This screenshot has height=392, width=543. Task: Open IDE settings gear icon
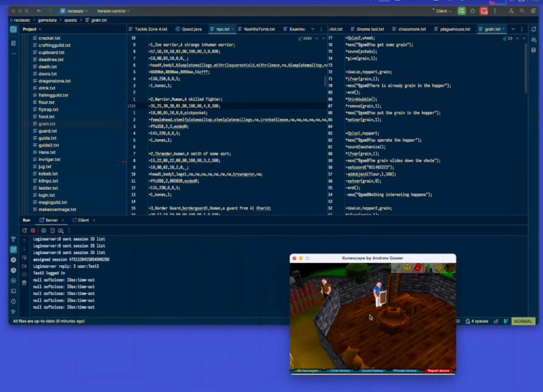tap(533, 11)
